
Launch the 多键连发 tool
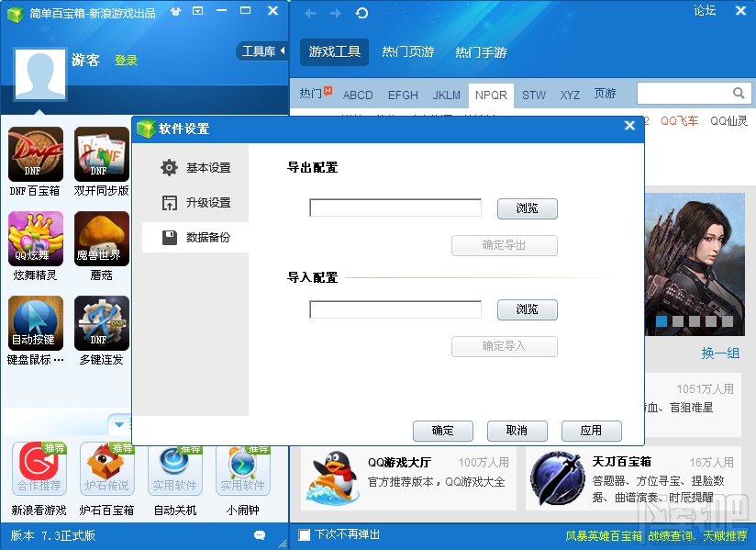[x=101, y=323]
